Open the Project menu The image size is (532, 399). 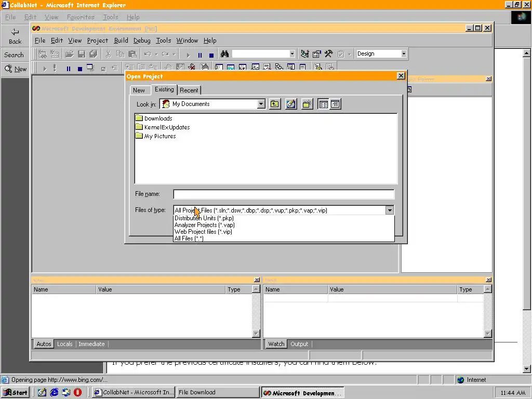[97, 41]
